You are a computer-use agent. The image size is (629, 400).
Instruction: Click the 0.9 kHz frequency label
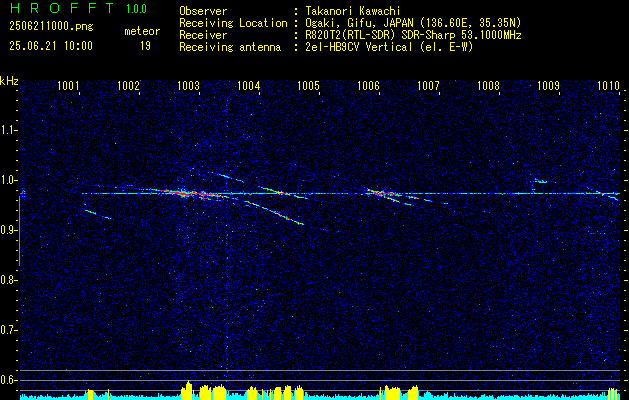click(8, 230)
